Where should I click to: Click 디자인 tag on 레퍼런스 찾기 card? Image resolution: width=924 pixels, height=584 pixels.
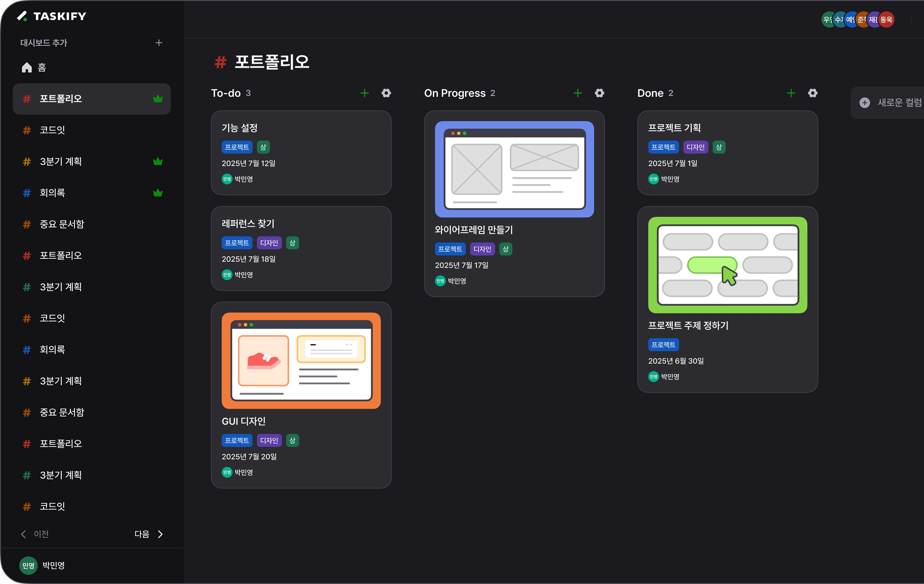pyautogui.click(x=269, y=243)
